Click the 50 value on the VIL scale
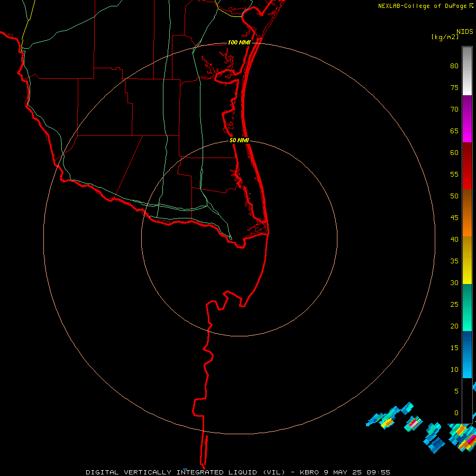Screen dimensions: 476x476 pyautogui.click(x=454, y=196)
